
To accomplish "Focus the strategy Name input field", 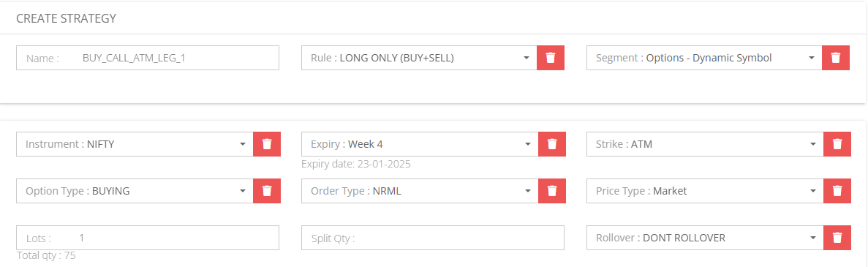I will tap(148, 58).
